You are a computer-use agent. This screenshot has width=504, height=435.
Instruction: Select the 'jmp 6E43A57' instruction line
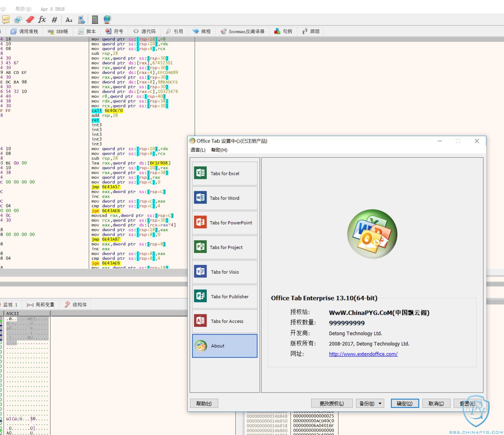[106, 187]
